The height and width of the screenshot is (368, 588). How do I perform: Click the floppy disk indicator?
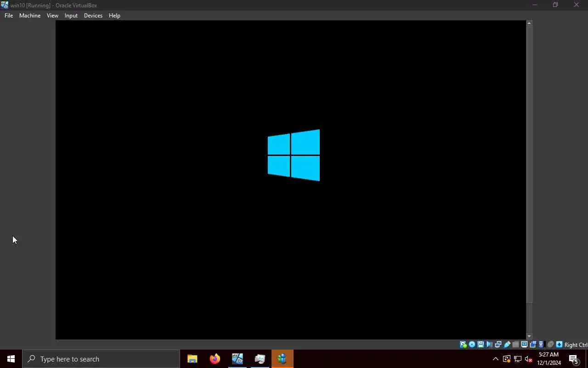[x=481, y=345]
